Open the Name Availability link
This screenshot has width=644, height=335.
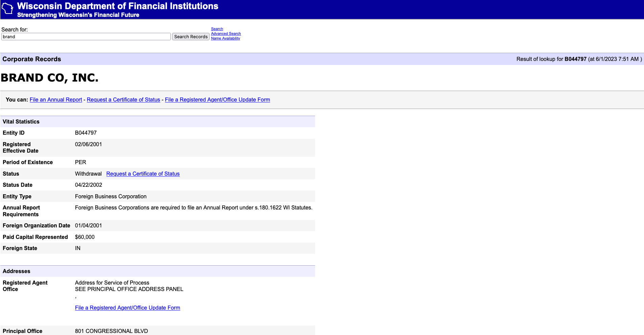[225, 38]
